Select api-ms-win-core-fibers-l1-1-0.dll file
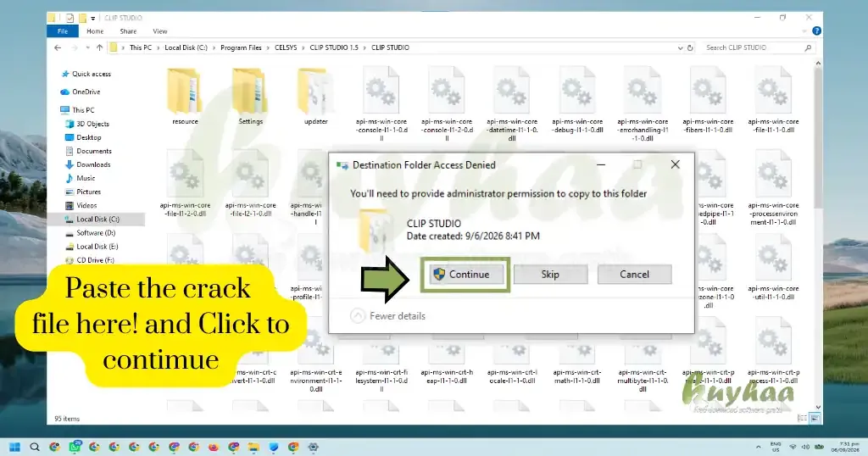The height and width of the screenshot is (456, 868). [708, 100]
